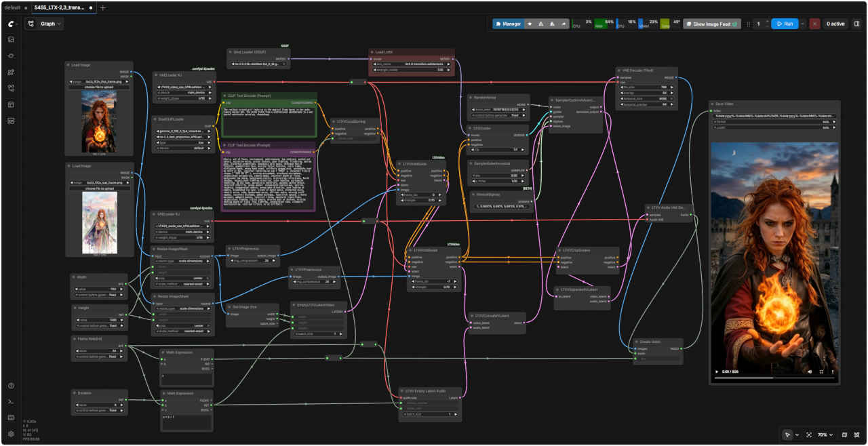Screen dimensions: 868x446
Task: Click the first triangle icon after star
Action: pos(540,24)
